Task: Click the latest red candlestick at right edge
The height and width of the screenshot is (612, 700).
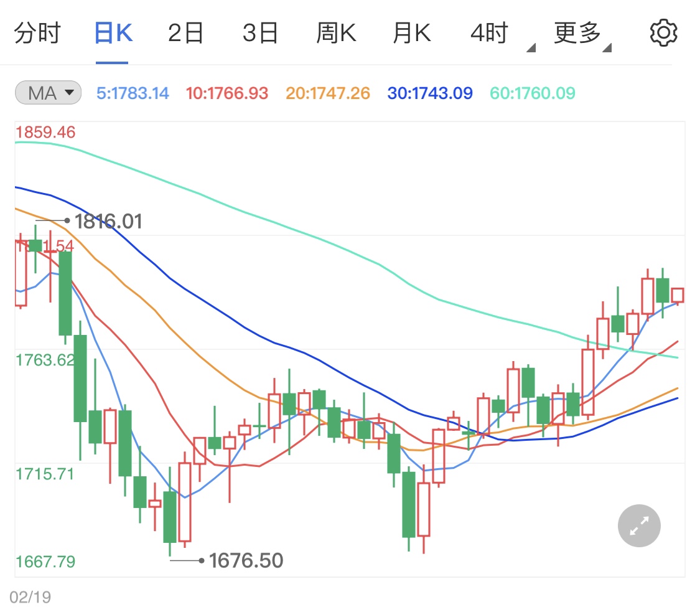Action: pos(678,295)
